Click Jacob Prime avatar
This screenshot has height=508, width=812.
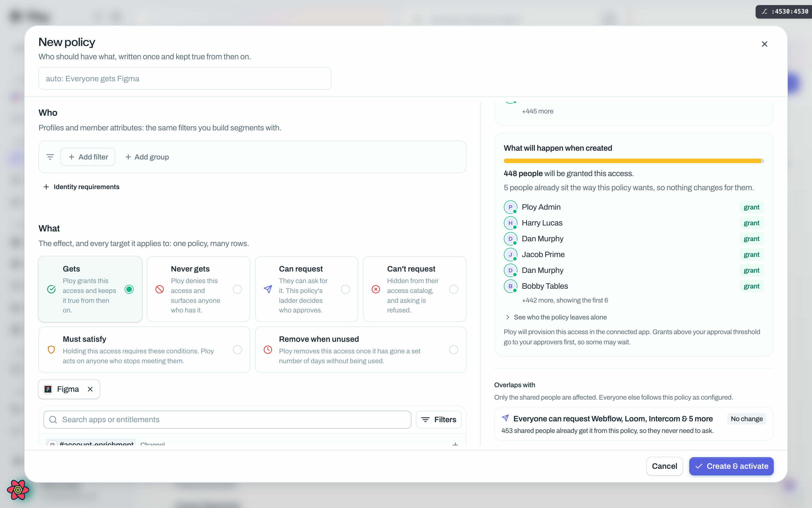coord(510,255)
